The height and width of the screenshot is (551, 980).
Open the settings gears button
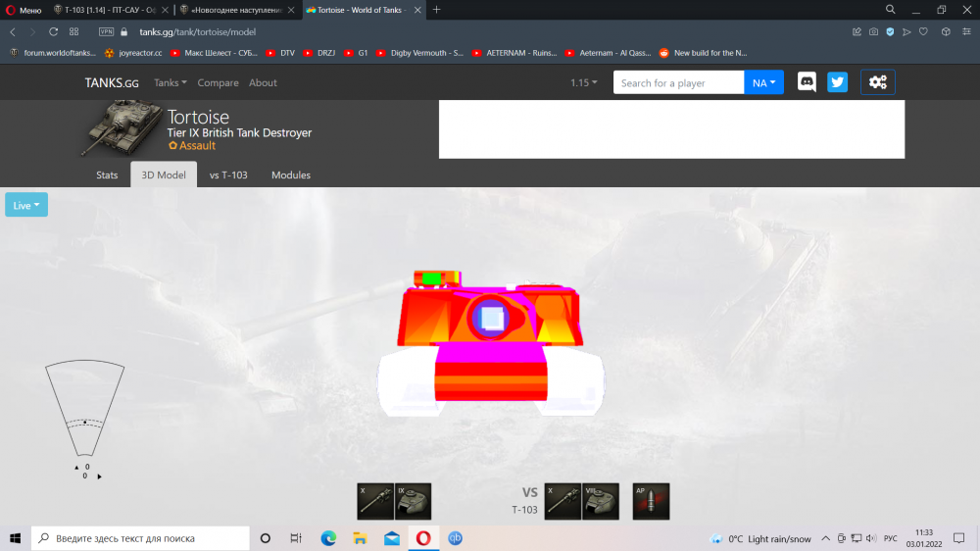point(877,82)
